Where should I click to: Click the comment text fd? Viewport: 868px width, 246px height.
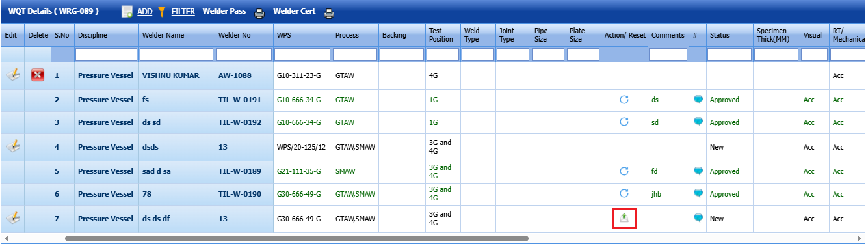[x=655, y=172]
